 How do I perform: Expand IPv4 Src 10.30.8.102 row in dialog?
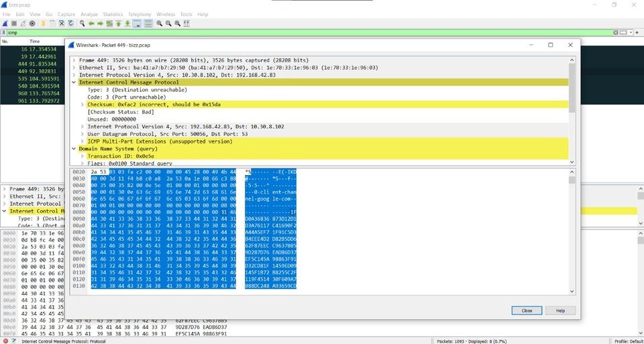(x=74, y=75)
